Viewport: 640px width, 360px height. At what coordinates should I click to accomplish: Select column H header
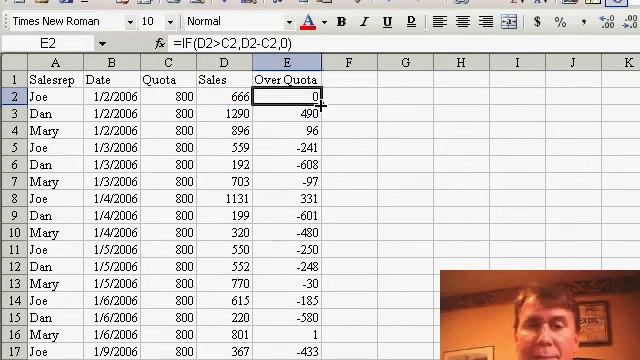(461, 62)
